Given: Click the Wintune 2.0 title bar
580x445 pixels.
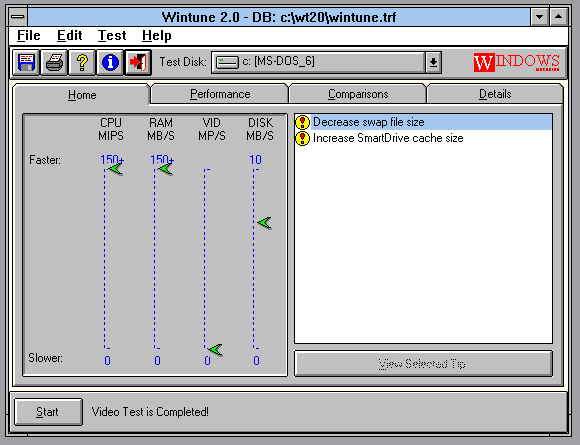Looking at the screenshot, I should click(x=279, y=17).
